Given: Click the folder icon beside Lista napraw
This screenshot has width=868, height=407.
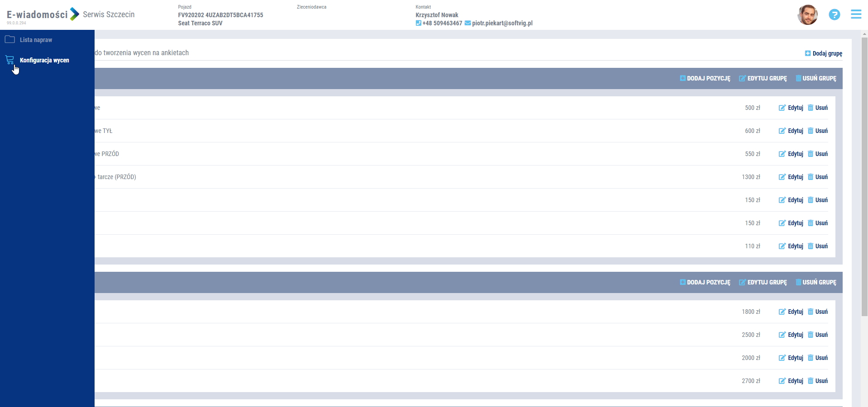Looking at the screenshot, I should pos(10,39).
